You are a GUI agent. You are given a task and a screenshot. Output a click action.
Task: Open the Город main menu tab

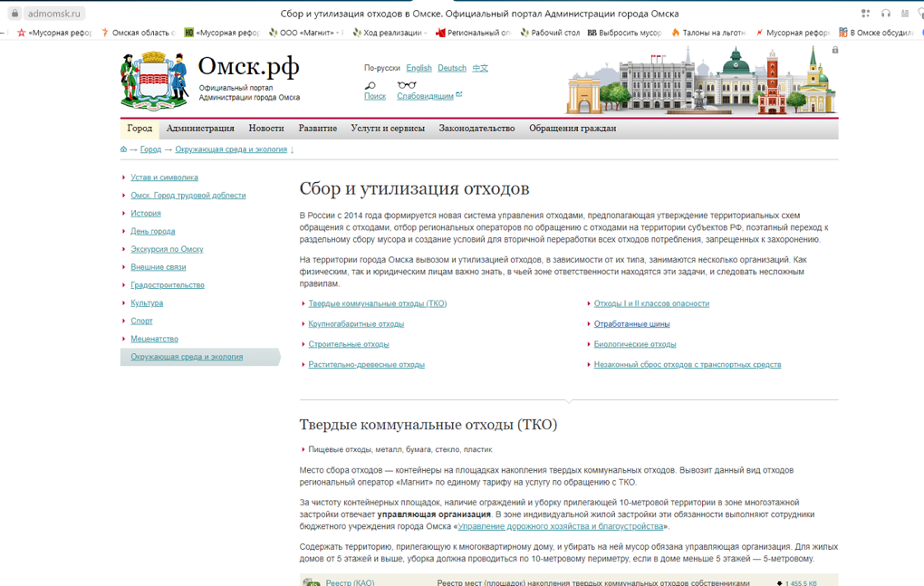coord(140,129)
